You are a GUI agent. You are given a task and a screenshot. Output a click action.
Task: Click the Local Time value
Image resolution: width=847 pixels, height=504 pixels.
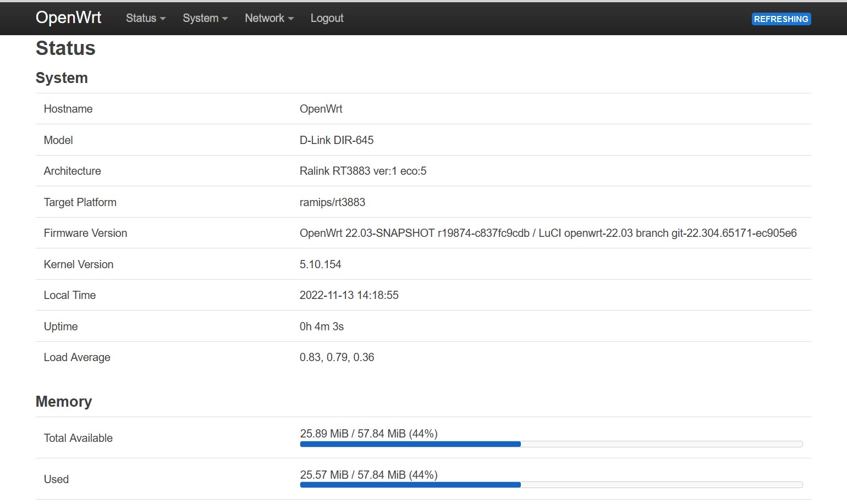click(x=349, y=295)
